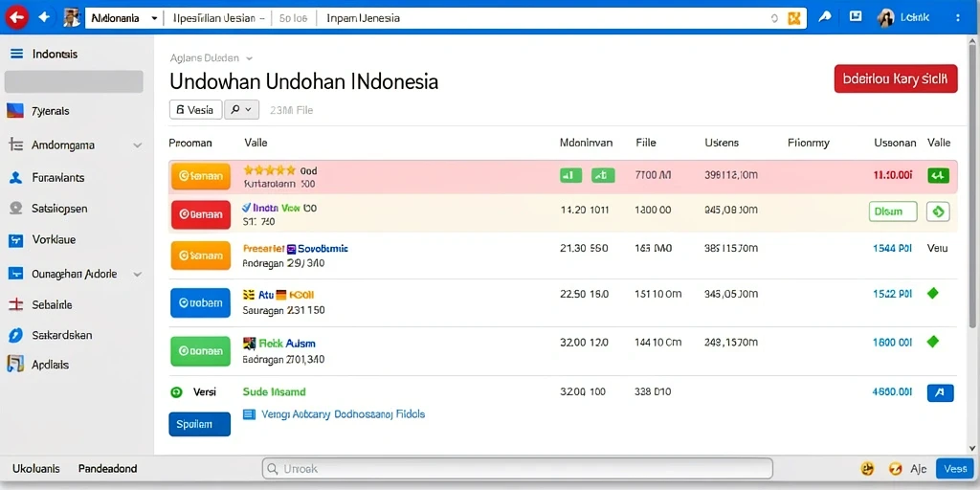The image size is (980, 490).
Task: Click the red back arrow button
Action: (x=17, y=17)
